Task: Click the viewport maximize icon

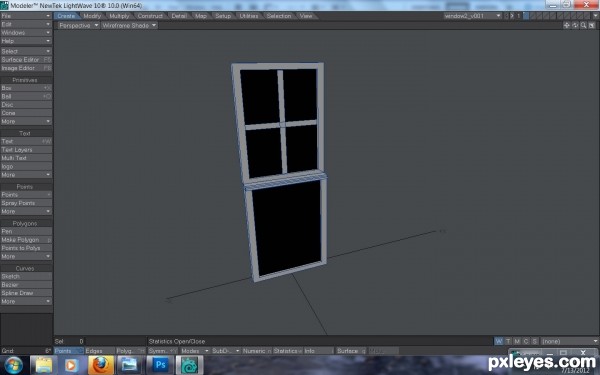Action: (x=592, y=25)
